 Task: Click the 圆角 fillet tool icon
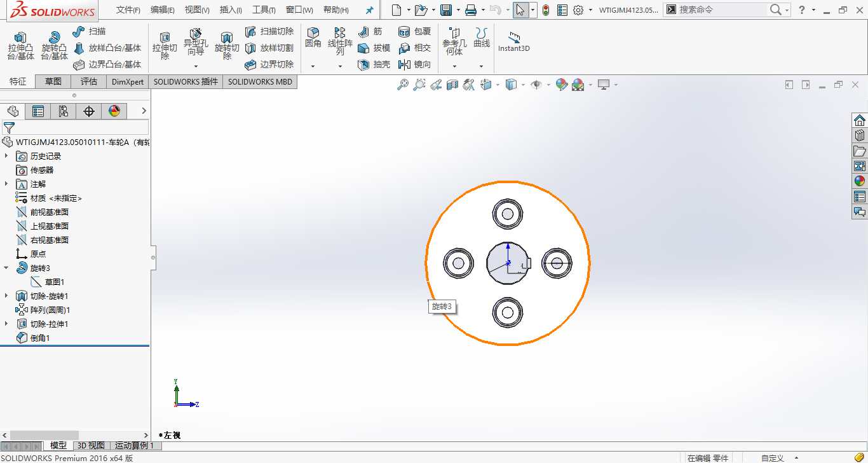pos(313,38)
